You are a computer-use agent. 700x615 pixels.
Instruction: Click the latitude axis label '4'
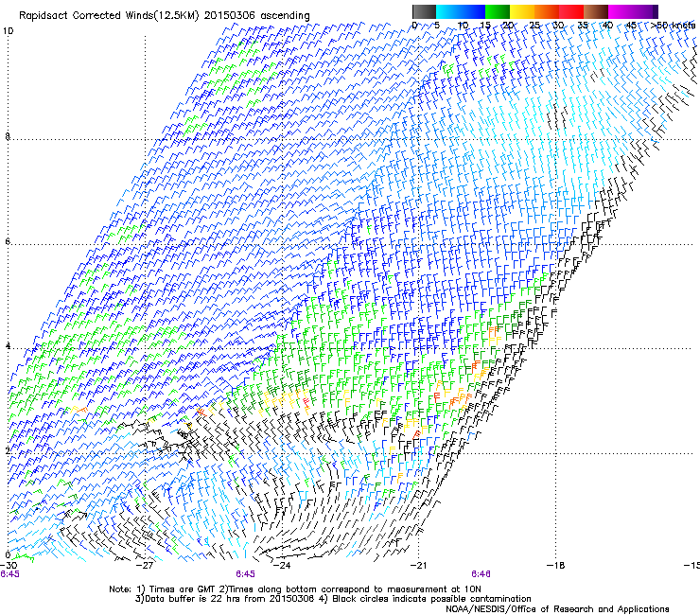8,346
